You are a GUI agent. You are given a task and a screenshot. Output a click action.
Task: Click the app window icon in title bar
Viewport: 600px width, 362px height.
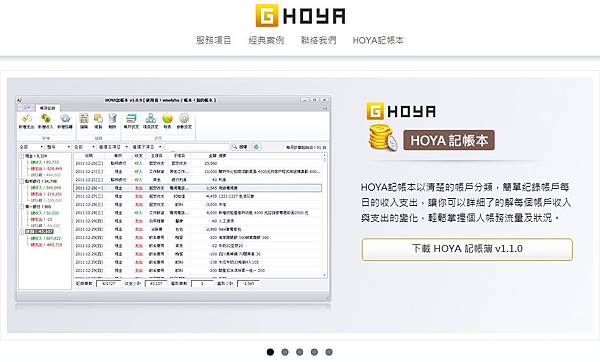pos(20,100)
